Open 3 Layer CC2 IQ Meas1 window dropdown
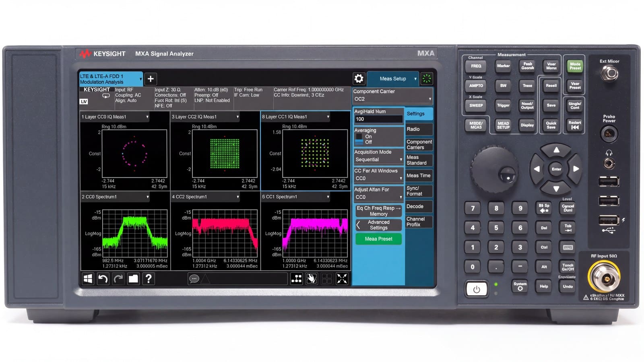The height and width of the screenshot is (362, 644). coord(205,117)
